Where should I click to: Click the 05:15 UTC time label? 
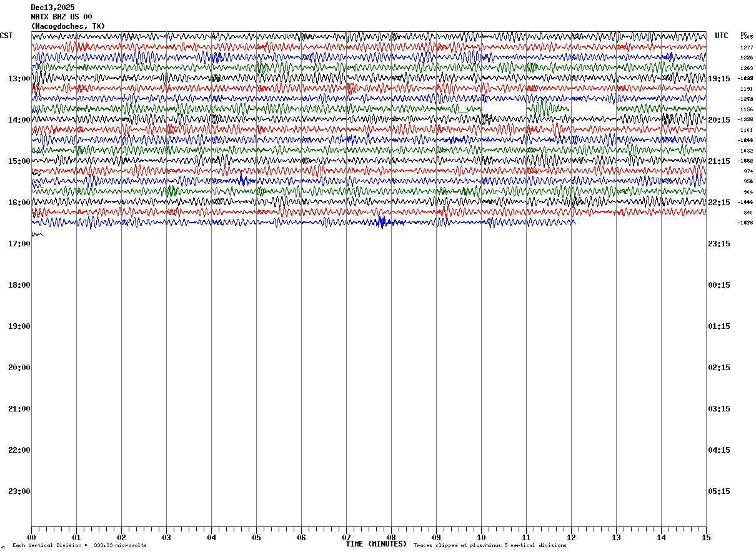pos(719,491)
